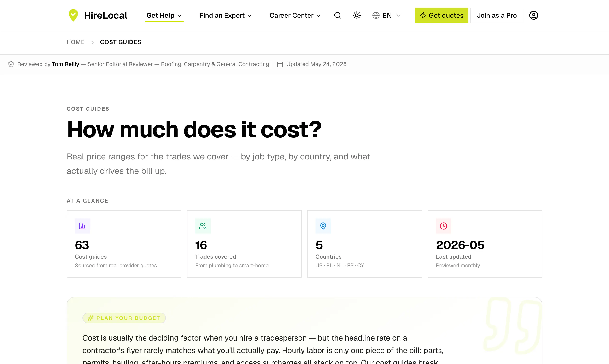The width and height of the screenshot is (609, 364).
Task: Open the Get Help menu
Action: click(x=164, y=16)
